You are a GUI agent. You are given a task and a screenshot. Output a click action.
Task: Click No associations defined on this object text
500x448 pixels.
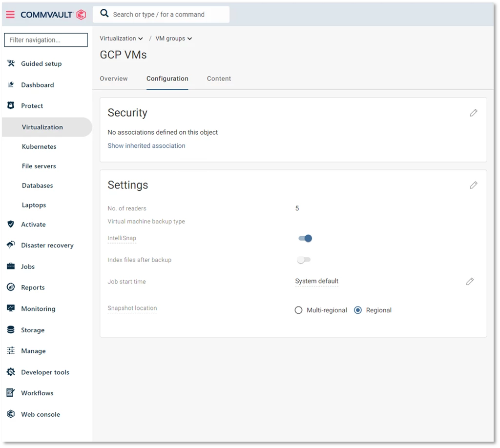click(x=163, y=132)
